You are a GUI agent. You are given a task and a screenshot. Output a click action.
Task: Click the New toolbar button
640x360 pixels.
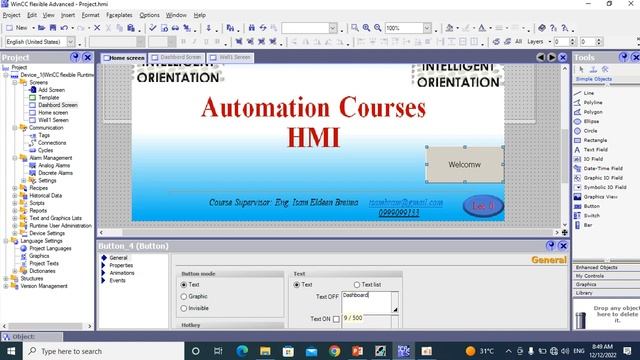[17, 28]
